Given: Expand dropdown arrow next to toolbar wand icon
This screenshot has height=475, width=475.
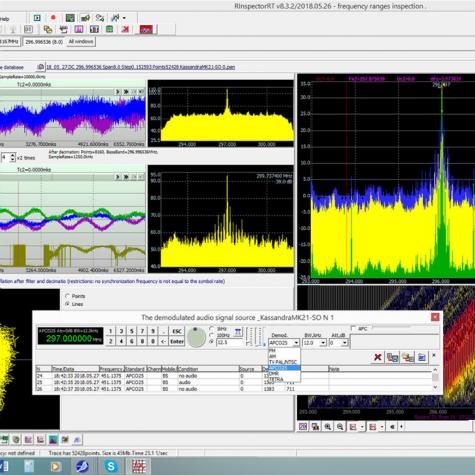Looking at the screenshot, I should [124, 18].
